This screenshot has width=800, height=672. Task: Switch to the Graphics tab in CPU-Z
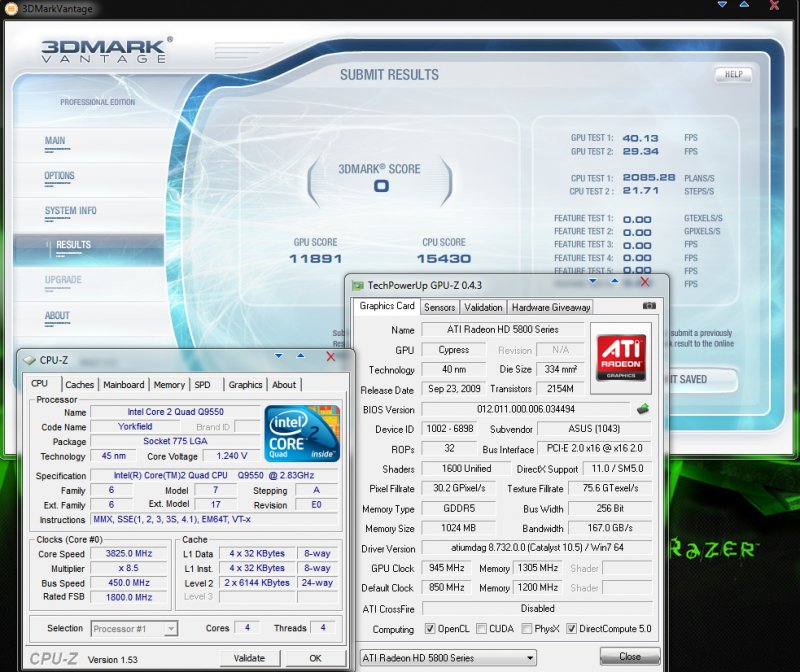tap(245, 385)
